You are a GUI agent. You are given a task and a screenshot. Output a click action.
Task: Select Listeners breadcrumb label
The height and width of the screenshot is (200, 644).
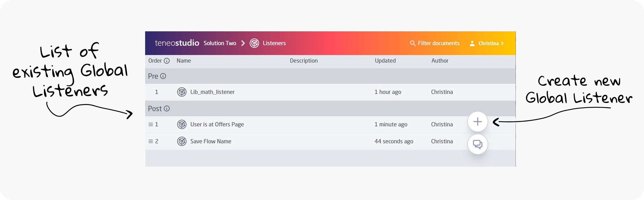click(x=274, y=43)
